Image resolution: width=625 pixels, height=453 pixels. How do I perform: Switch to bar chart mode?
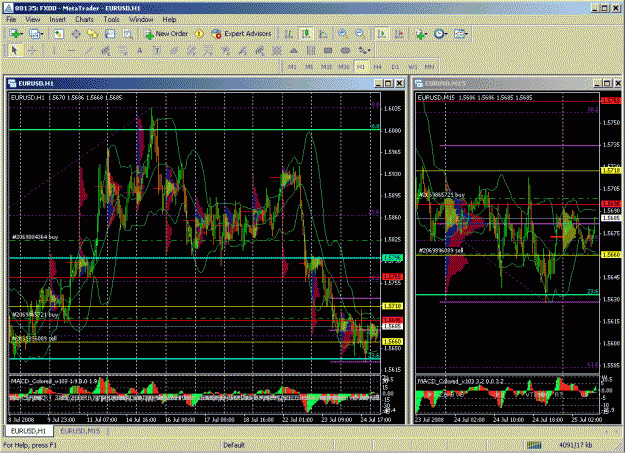click(289, 34)
